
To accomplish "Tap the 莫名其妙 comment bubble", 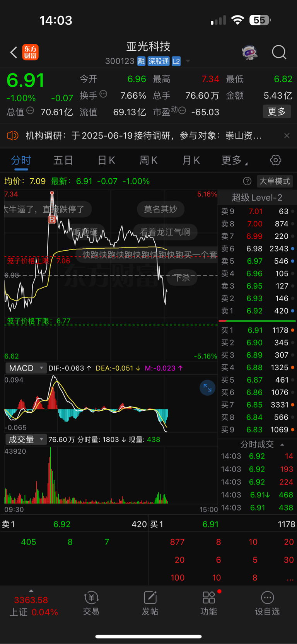I will [160, 209].
